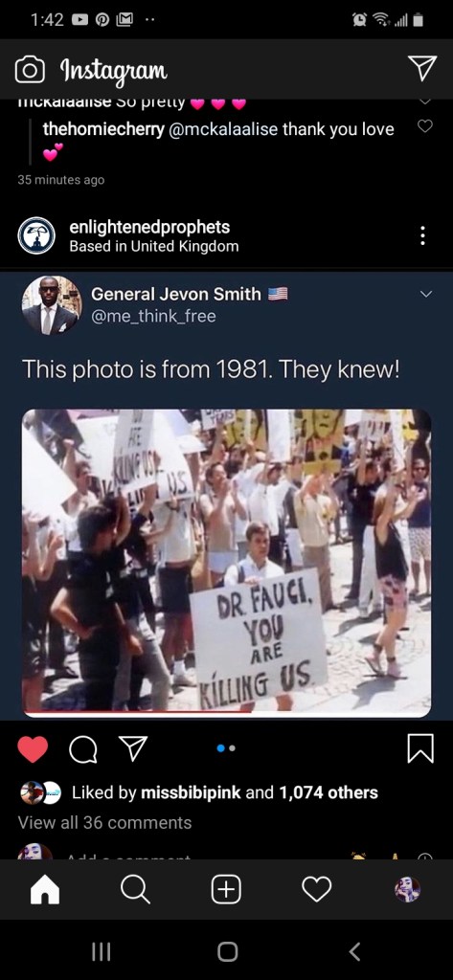The height and width of the screenshot is (980, 453).
Task: Share post using paper plane under photo
Action: (133, 748)
